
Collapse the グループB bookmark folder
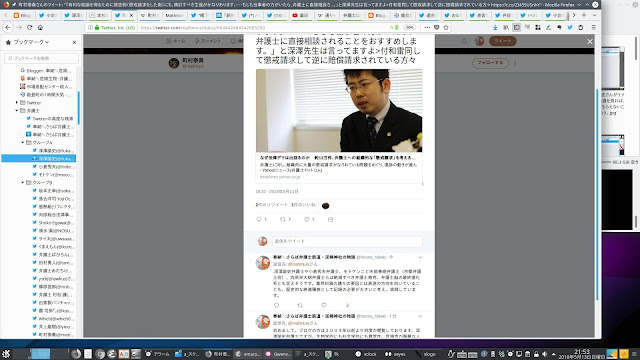tap(23, 182)
